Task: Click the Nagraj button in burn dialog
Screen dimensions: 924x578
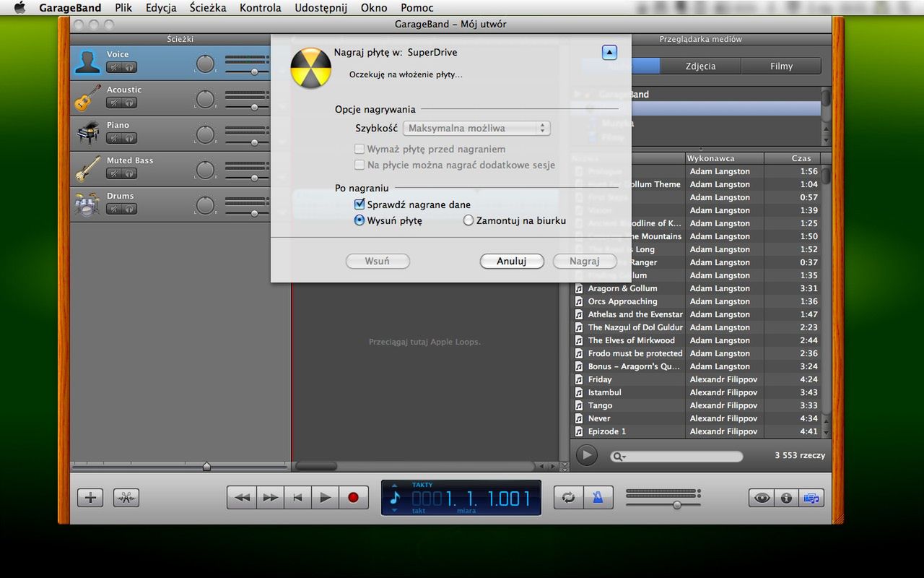Action: click(585, 261)
